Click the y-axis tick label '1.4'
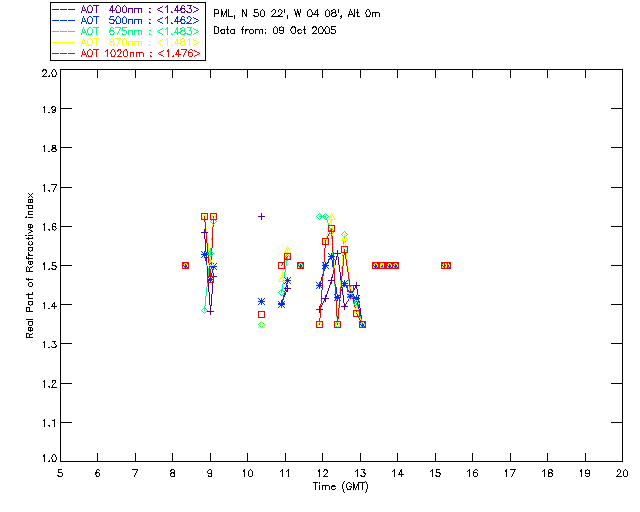Viewport: 640px width, 512px height. point(49,305)
